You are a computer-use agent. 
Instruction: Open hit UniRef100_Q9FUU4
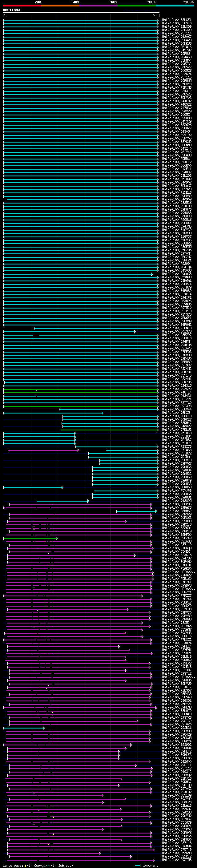pyautogui.click(x=177, y=54)
